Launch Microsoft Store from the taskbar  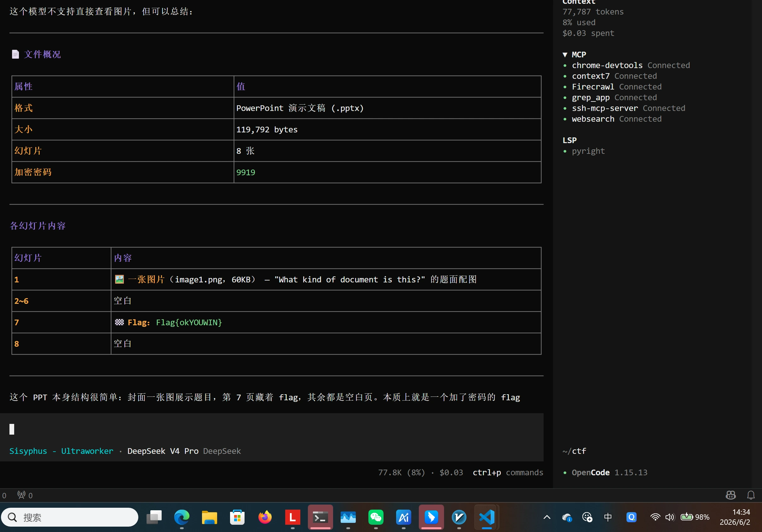[237, 517]
